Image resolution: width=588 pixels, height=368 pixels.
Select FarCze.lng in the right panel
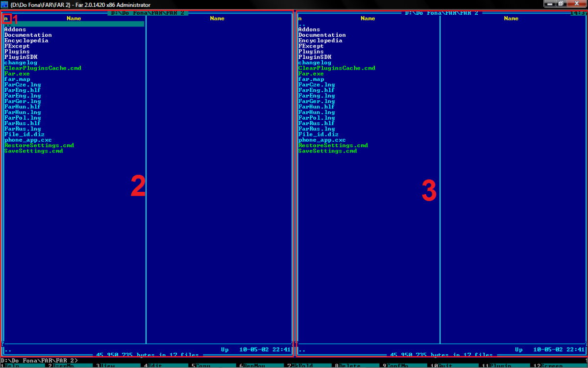[x=317, y=85]
